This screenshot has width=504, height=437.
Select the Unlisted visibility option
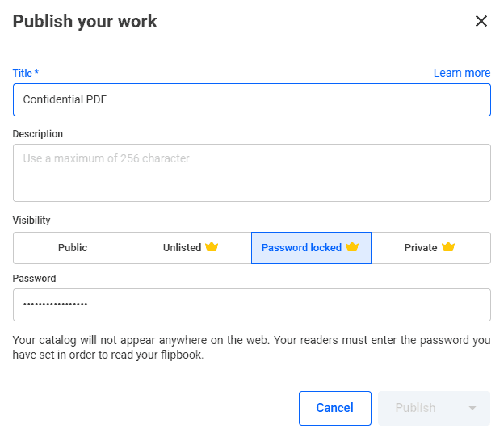[191, 248]
